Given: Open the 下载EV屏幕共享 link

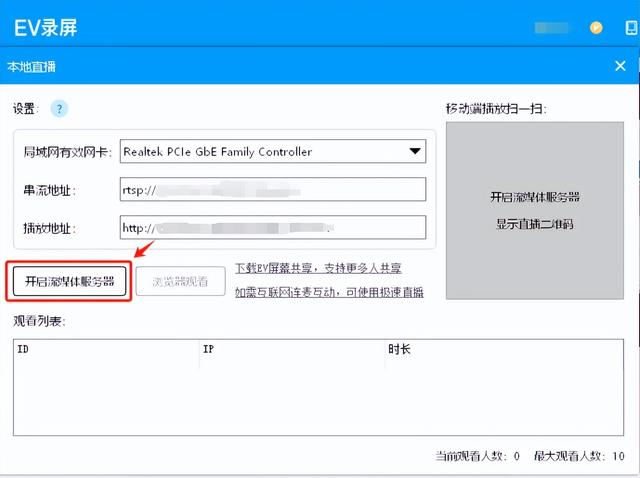Looking at the screenshot, I should [318, 268].
